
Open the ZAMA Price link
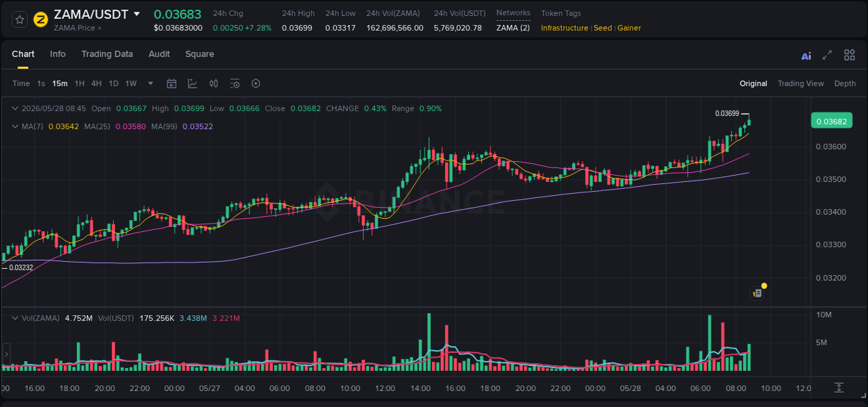[x=77, y=28]
